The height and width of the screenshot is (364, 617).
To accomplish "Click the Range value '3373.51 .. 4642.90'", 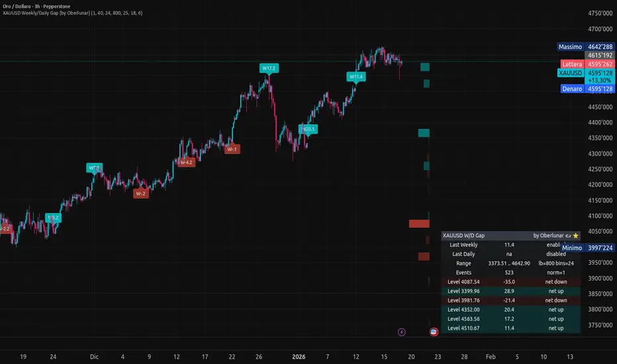I will [x=509, y=263].
